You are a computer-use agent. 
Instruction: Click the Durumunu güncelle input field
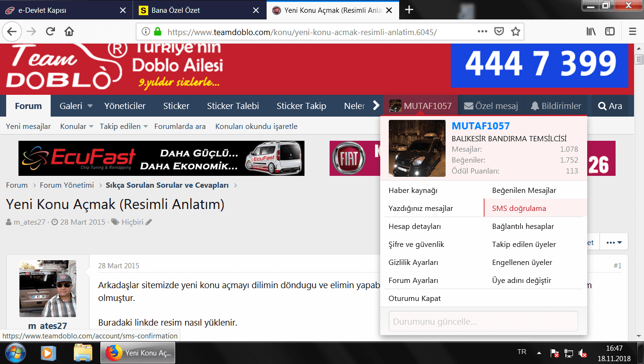(483, 321)
